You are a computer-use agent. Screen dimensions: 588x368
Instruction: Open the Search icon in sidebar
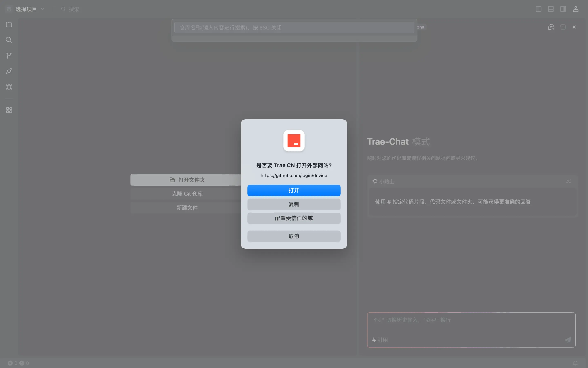(9, 40)
